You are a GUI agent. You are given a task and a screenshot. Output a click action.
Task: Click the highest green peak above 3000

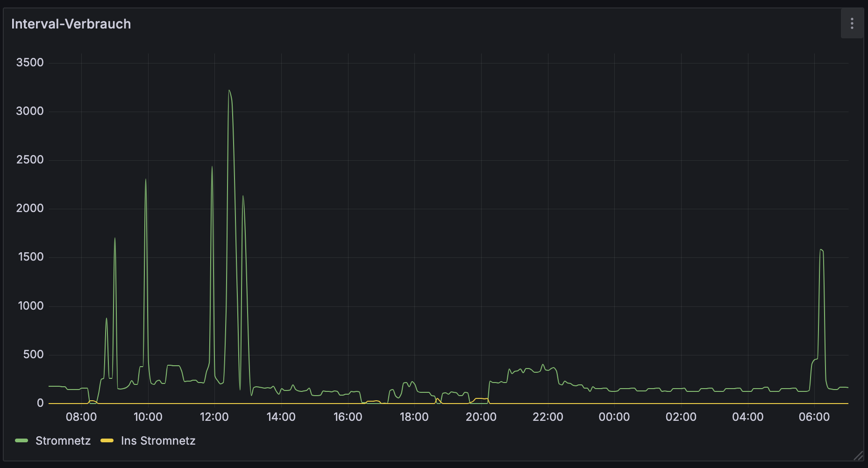tap(229, 91)
